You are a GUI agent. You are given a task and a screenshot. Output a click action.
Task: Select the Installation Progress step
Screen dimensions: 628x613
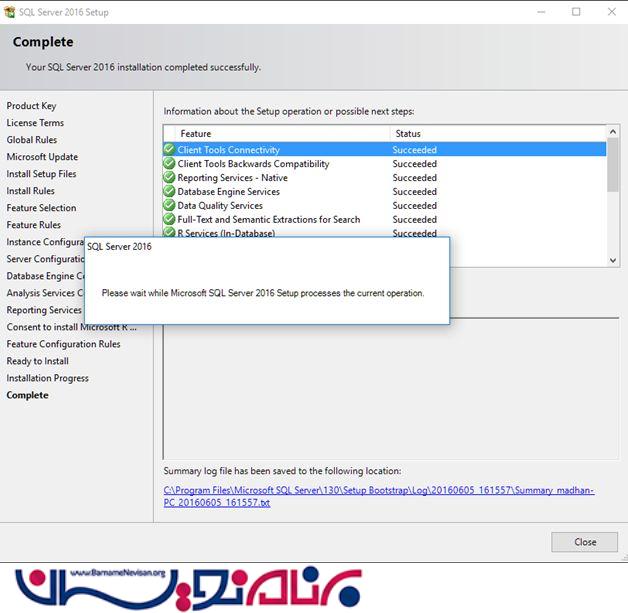[47, 378]
